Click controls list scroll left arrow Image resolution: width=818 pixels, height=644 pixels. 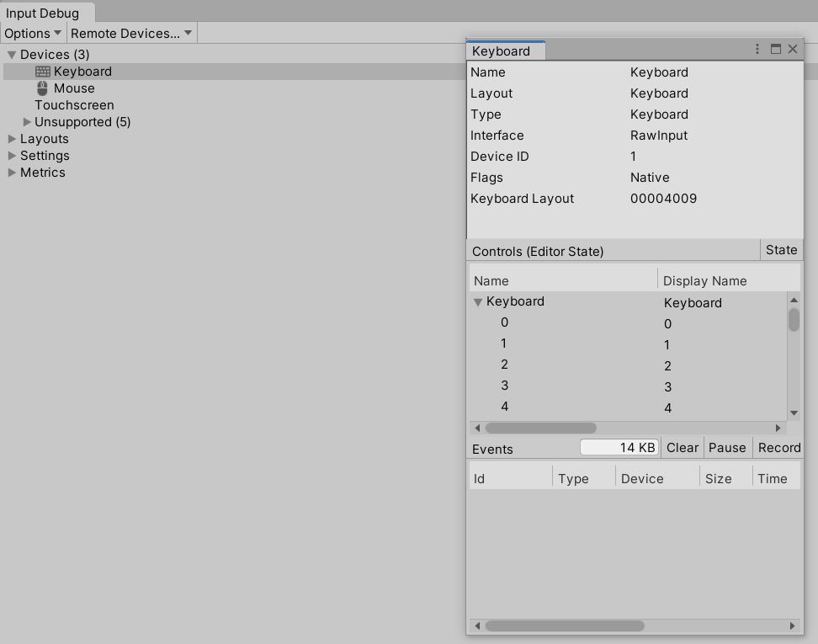477,428
